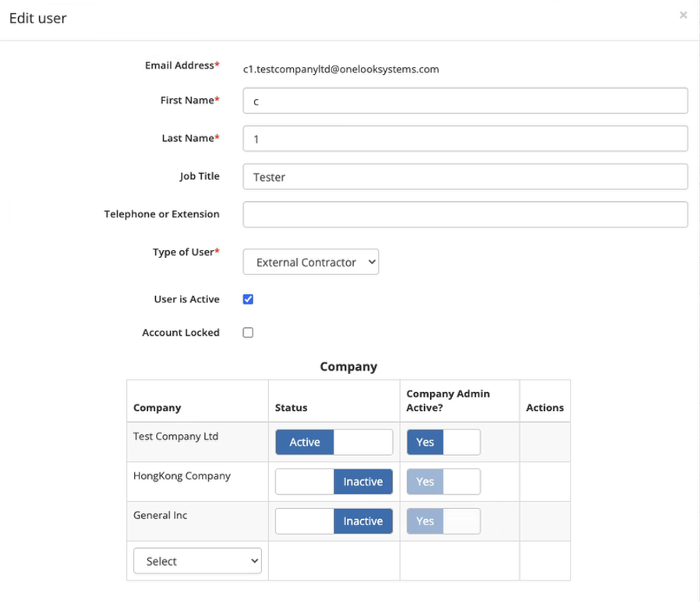The height and width of the screenshot is (604, 700).
Task: Click the Telephone or Extension field
Action: (465, 215)
